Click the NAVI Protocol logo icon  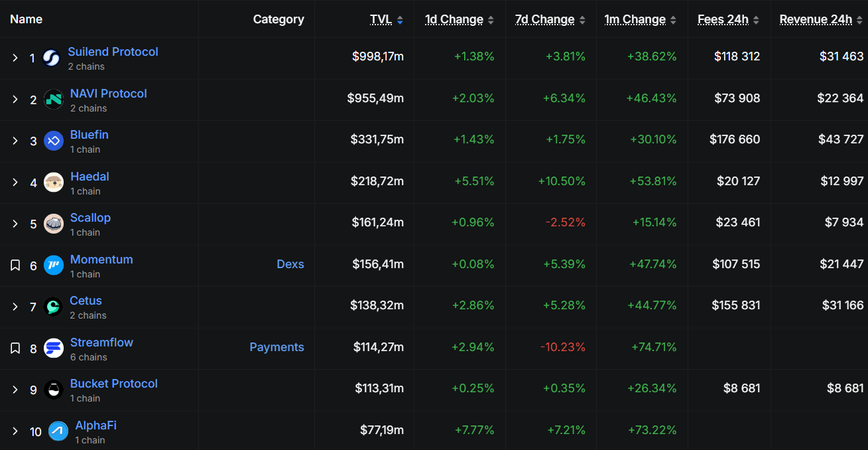coord(54,100)
